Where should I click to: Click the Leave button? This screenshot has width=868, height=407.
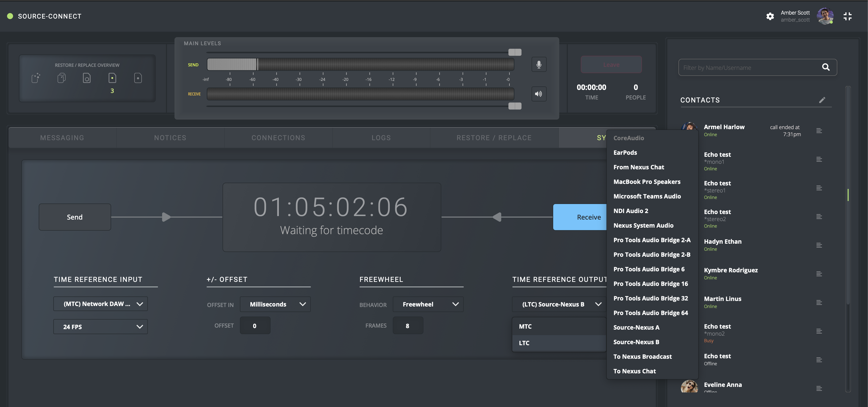(x=611, y=65)
